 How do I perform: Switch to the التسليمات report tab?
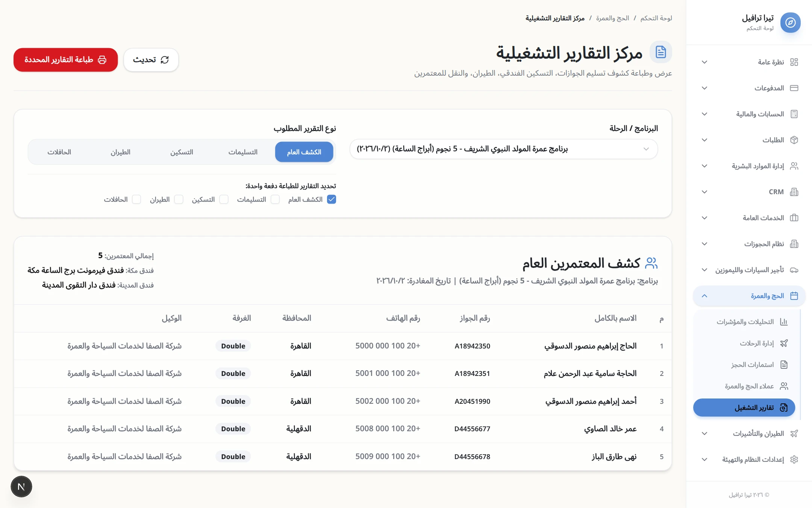click(x=243, y=152)
